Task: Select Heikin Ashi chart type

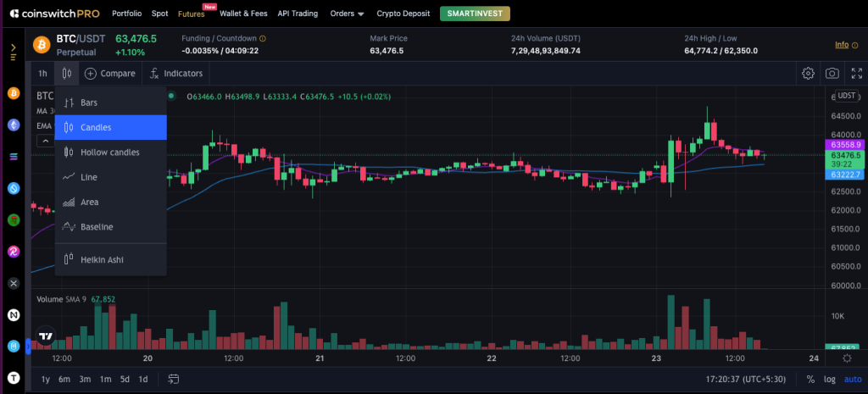Action: (102, 259)
